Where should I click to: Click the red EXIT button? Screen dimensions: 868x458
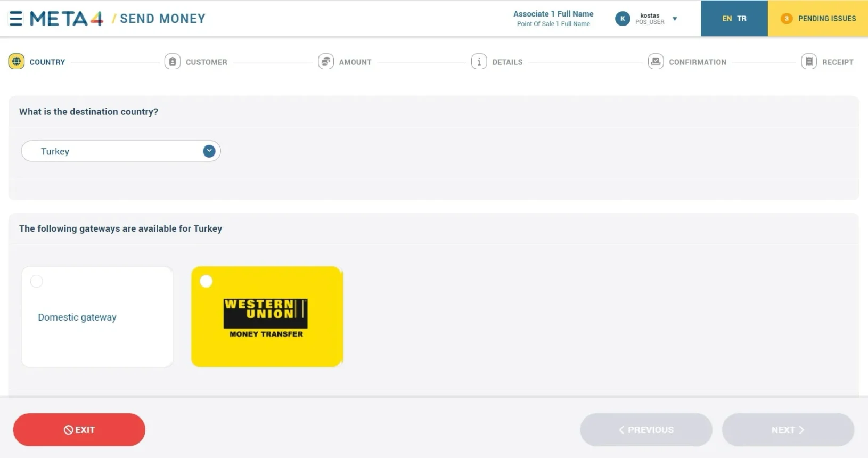[x=79, y=430]
